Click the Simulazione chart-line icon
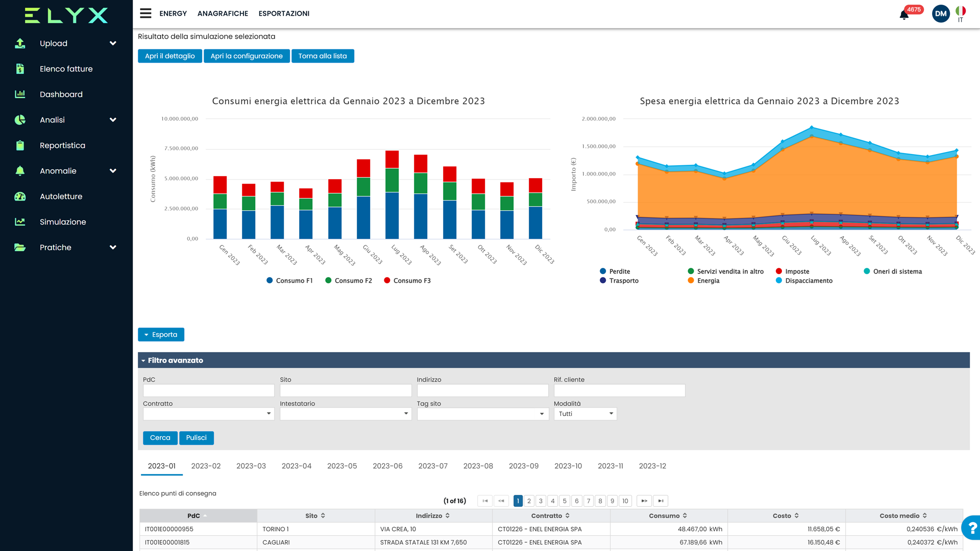Viewport: 980px width, 551px height. coord(20,222)
